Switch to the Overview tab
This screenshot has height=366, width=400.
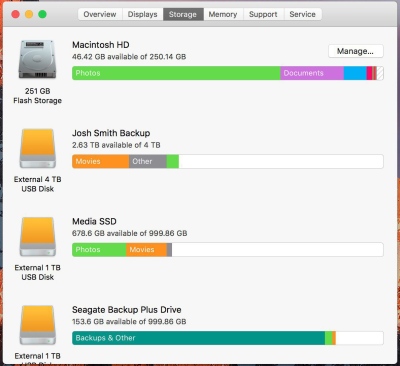pyautogui.click(x=100, y=14)
